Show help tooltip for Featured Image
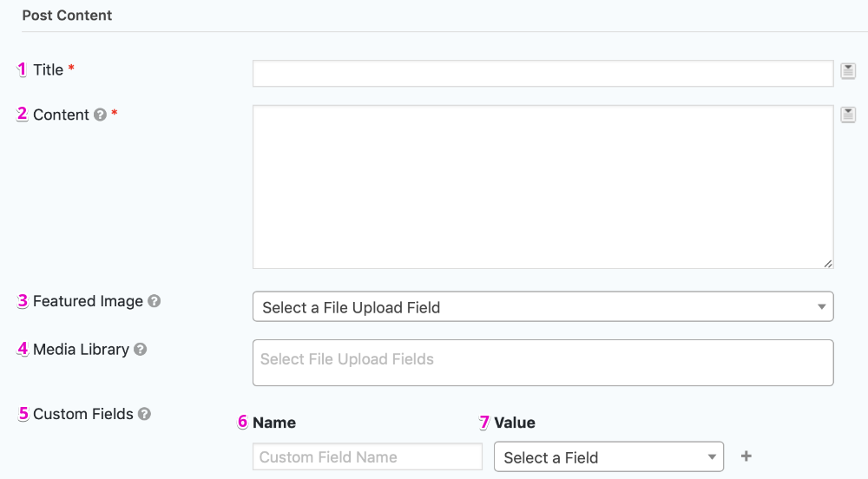 pos(155,301)
